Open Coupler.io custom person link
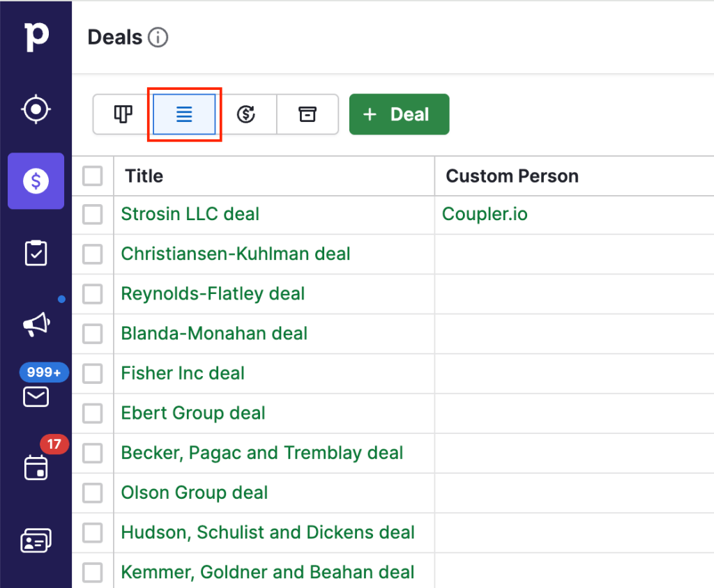This screenshot has width=714, height=588. click(x=485, y=214)
